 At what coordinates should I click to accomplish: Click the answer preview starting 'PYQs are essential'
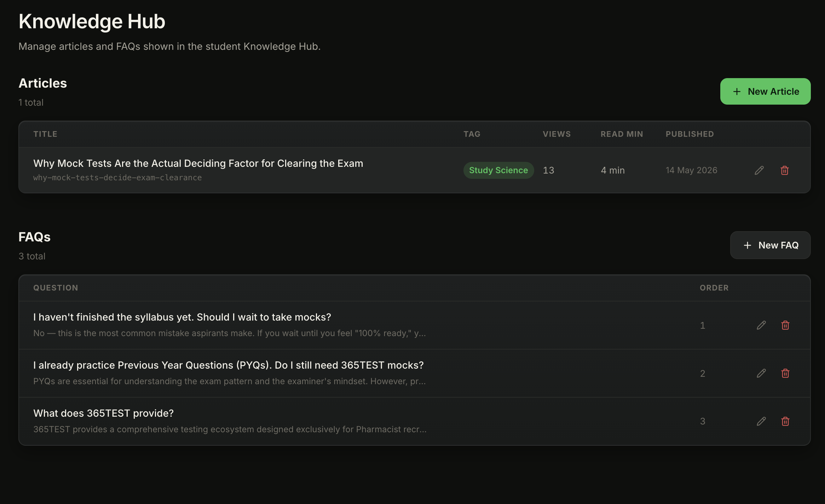tap(230, 381)
